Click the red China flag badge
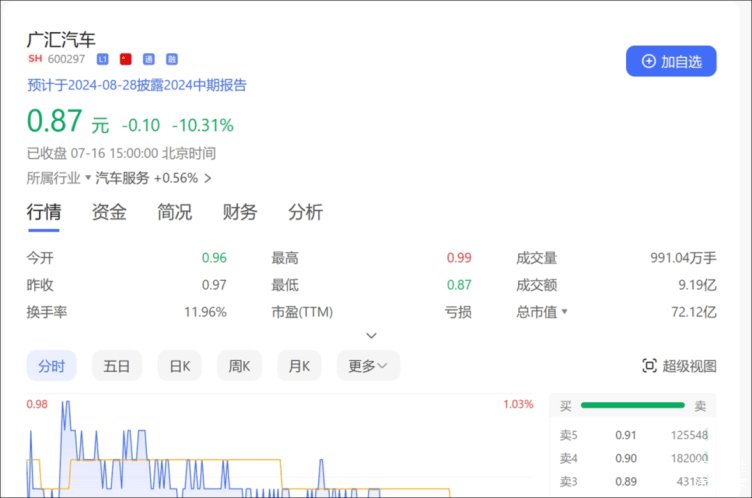This screenshot has width=752, height=498. 126,59
